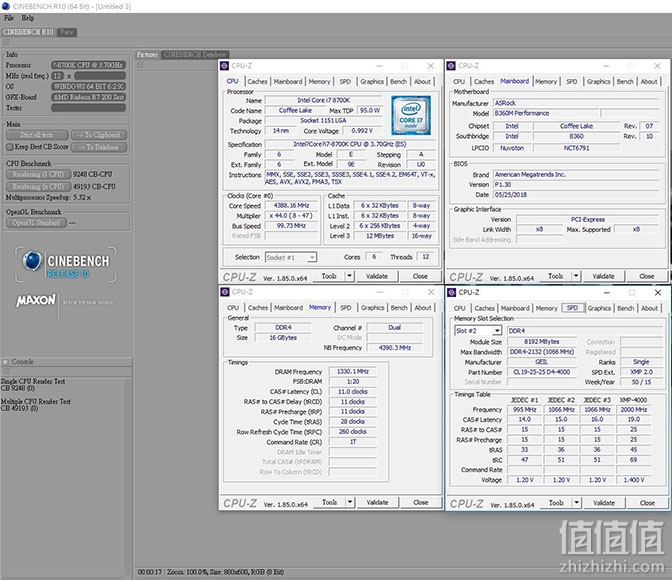Collapse the Console panel header
The width and height of the screenshot is (672, 580).
pos(6,362)
